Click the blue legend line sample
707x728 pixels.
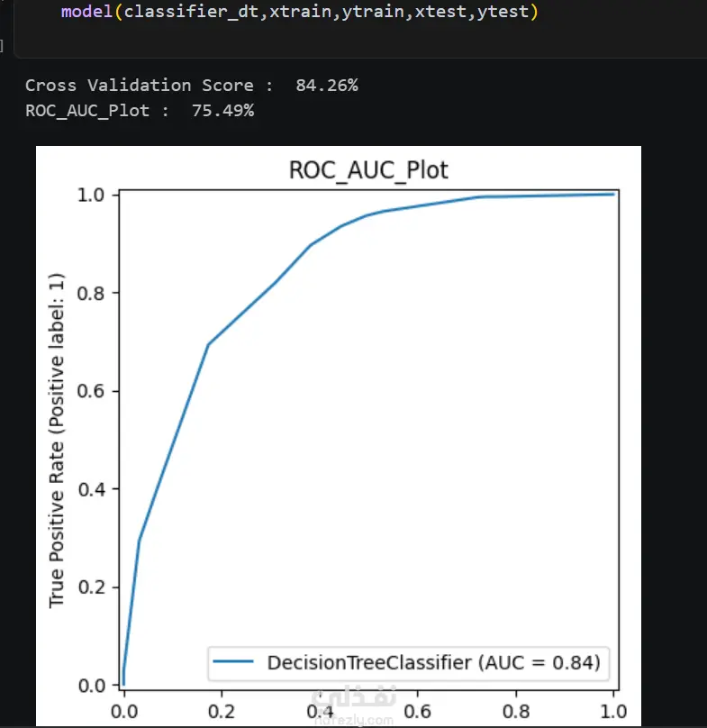point(233,661)
